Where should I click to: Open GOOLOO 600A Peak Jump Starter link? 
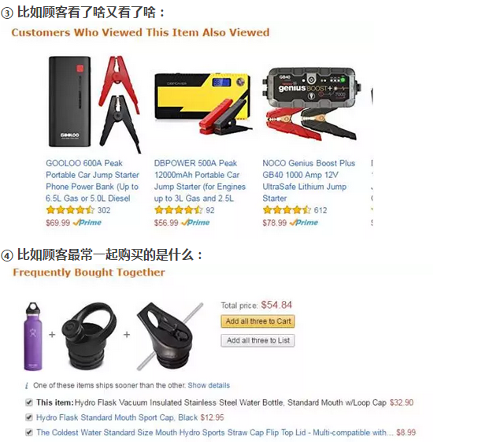click(93, 180)
